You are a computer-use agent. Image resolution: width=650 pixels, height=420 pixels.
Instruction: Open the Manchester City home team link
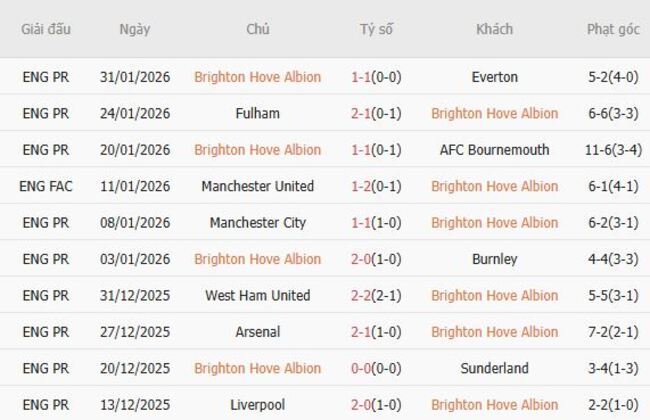(257, 222)
